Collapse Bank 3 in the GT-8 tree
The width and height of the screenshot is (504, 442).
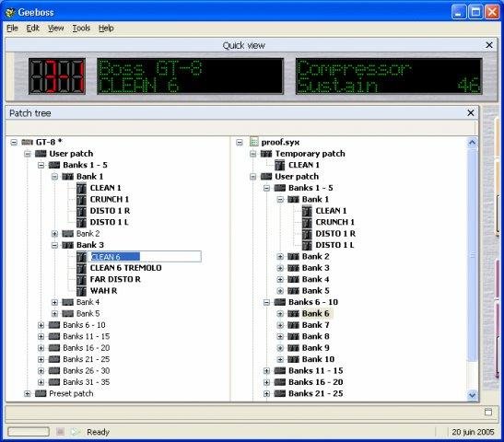click(x=54, y=246)
